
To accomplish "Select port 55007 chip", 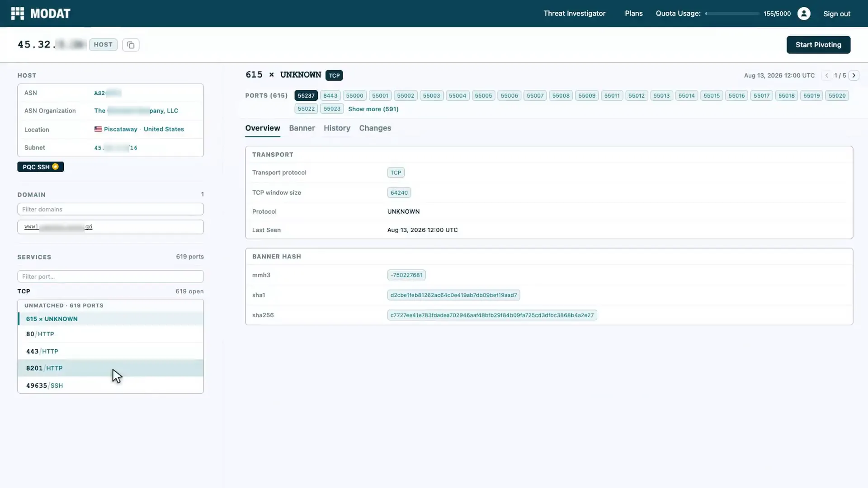I will (535, 95).
